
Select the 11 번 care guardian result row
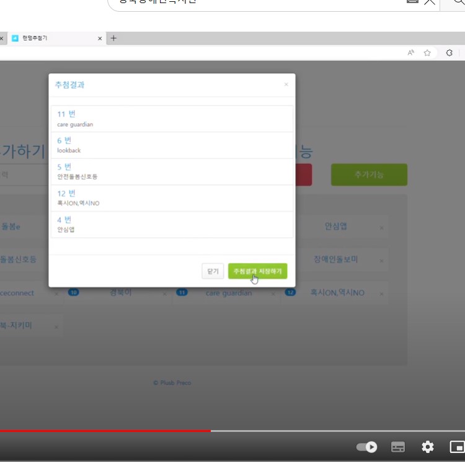coord(172,119)
